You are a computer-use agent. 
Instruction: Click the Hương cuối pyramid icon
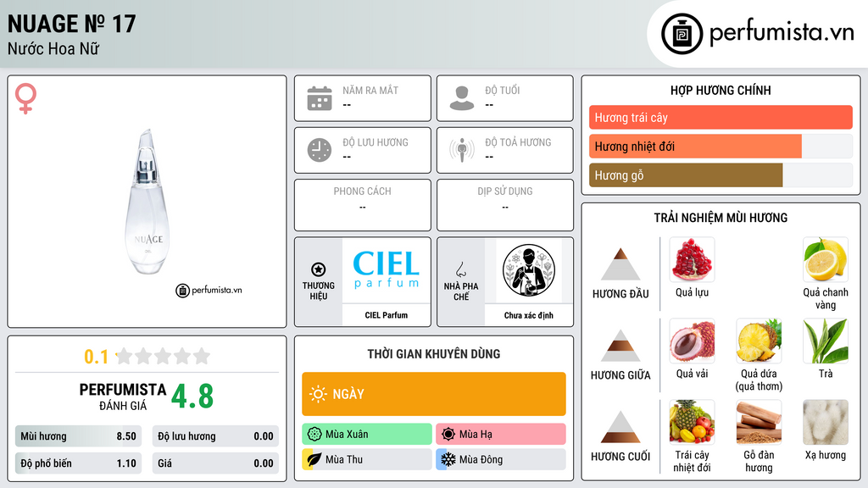pos(620,427)
